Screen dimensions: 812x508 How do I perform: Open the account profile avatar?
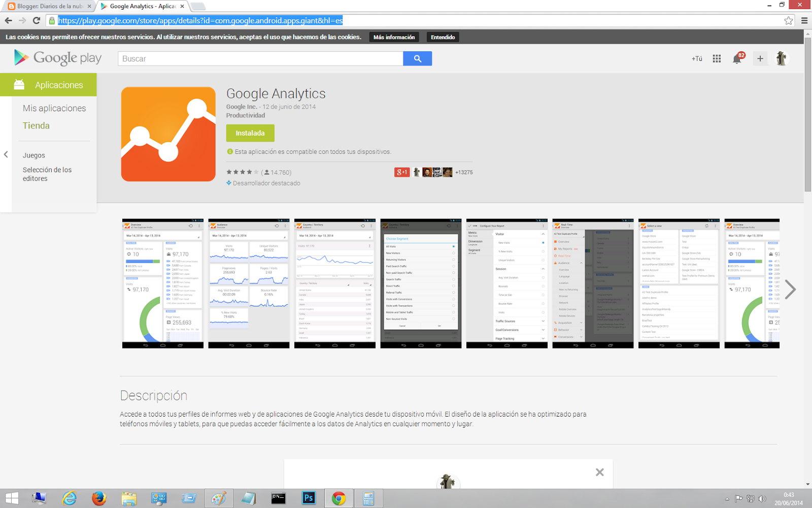(782, 58)
